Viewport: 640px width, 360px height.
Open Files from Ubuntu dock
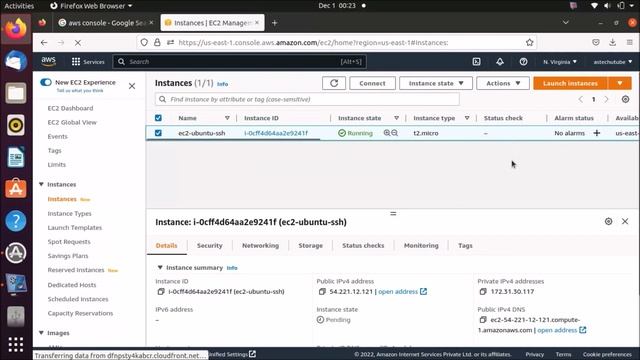click(x=16, y=93)
